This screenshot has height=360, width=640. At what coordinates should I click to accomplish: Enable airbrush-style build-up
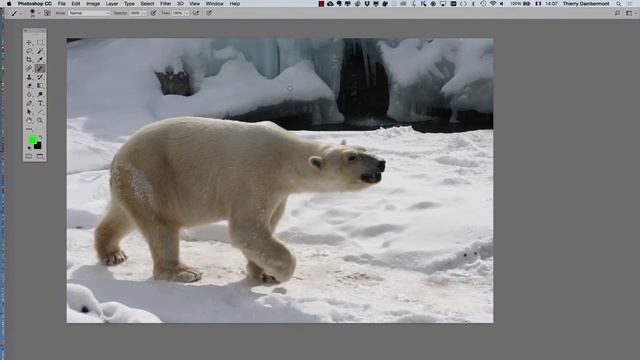(196, 13)
